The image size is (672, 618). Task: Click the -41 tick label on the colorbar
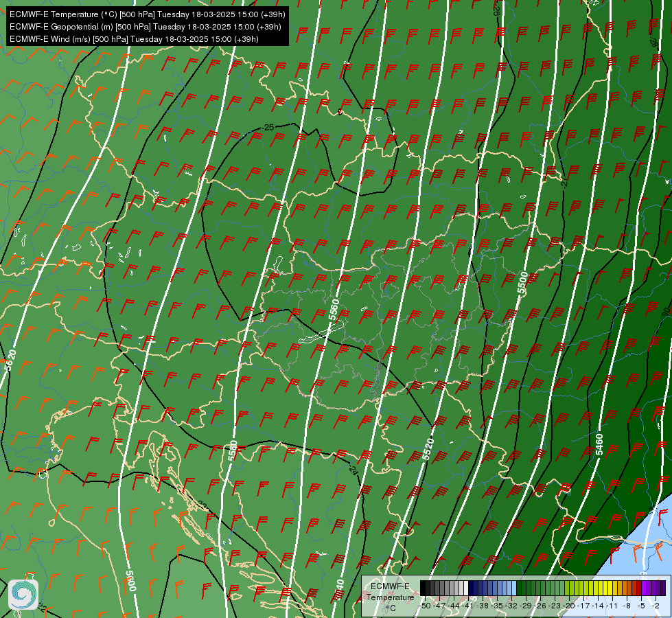[468, 606]
